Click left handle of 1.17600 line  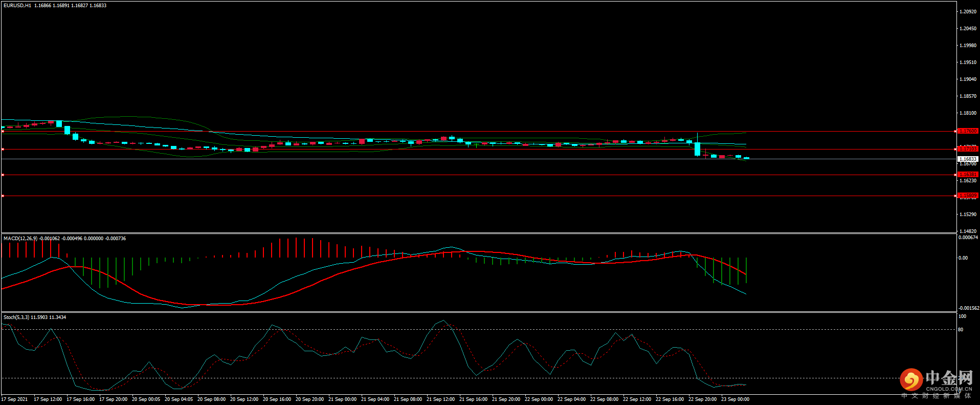[x=3, y=132]
